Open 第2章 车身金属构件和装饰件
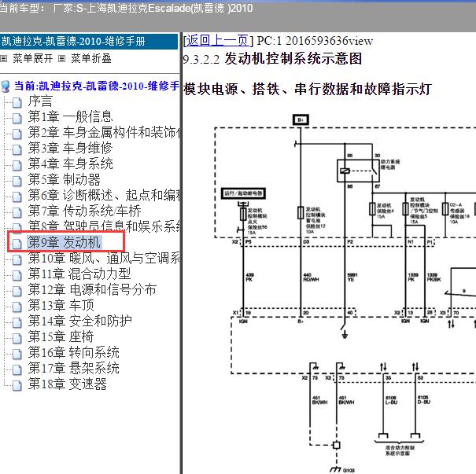476x474 pixels. [x=104, y=133]
